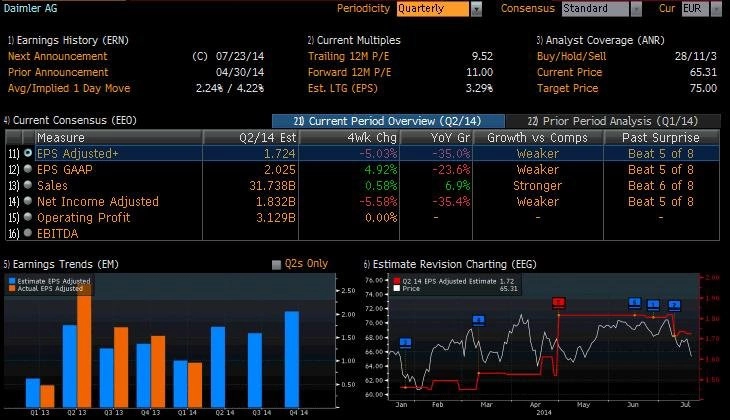
Task: Open 2) Current Multiples section
Action: pyautogui.click(x=354, y=41)
